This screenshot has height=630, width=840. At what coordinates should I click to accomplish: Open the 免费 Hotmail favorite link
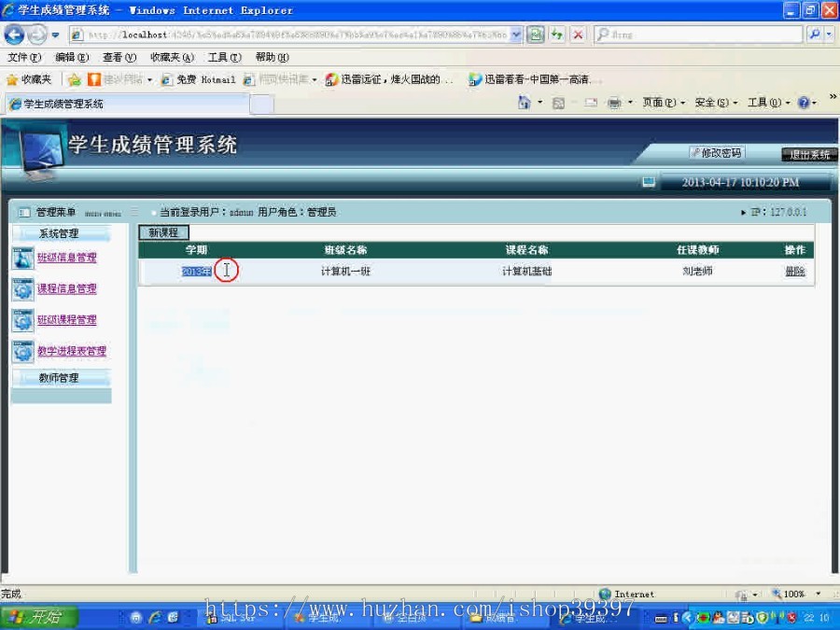(x=199, y=80)
